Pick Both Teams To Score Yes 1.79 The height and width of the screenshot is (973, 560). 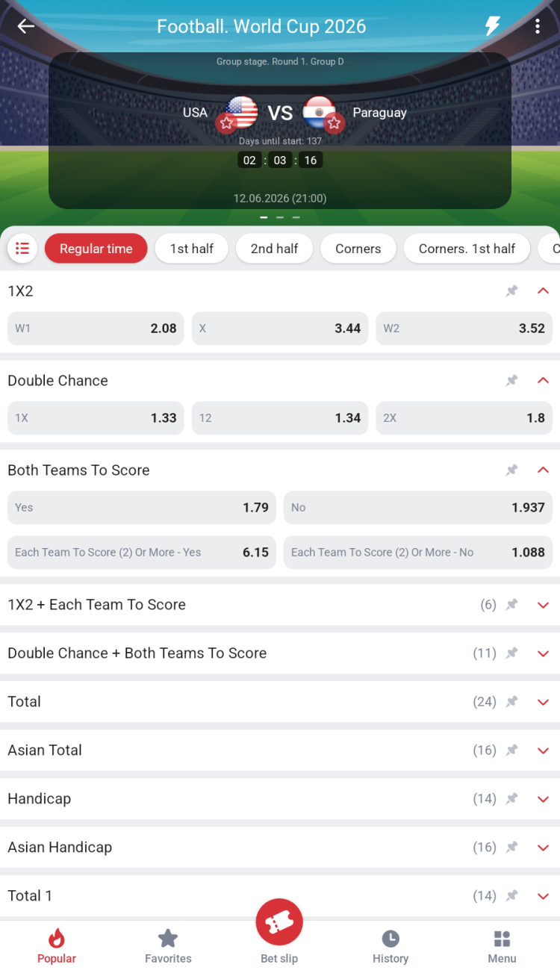pos(142,508)
